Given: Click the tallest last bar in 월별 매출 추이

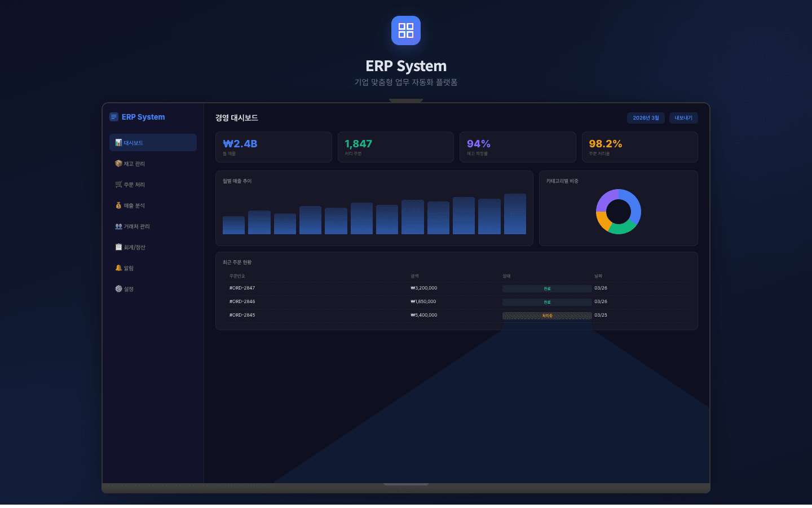Looking at the screenshot, I should 515,214.
